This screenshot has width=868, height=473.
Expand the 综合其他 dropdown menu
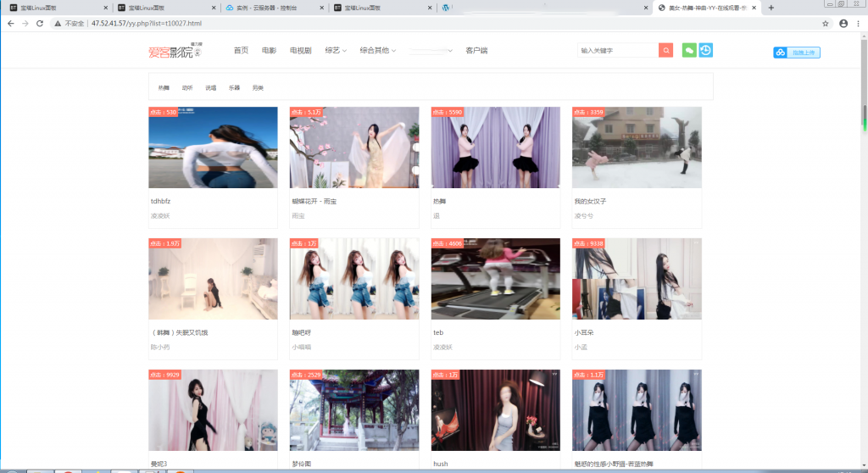378,51
